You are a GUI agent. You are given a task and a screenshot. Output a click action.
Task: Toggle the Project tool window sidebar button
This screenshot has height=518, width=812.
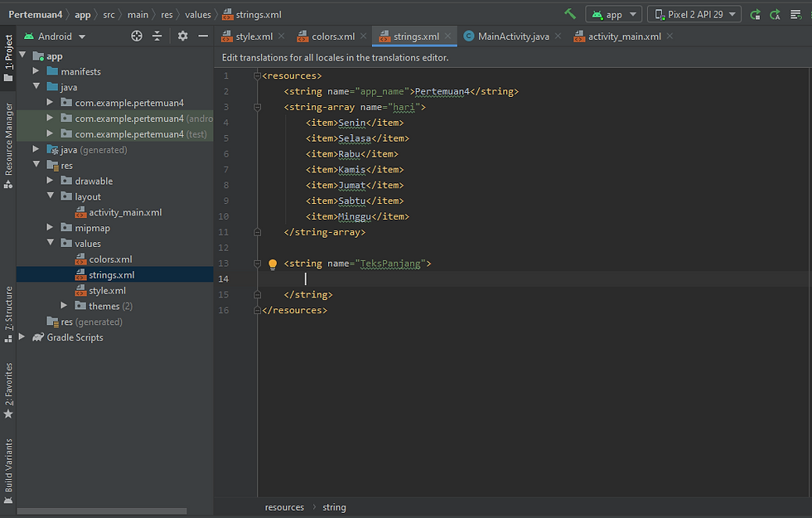(8, 57)
